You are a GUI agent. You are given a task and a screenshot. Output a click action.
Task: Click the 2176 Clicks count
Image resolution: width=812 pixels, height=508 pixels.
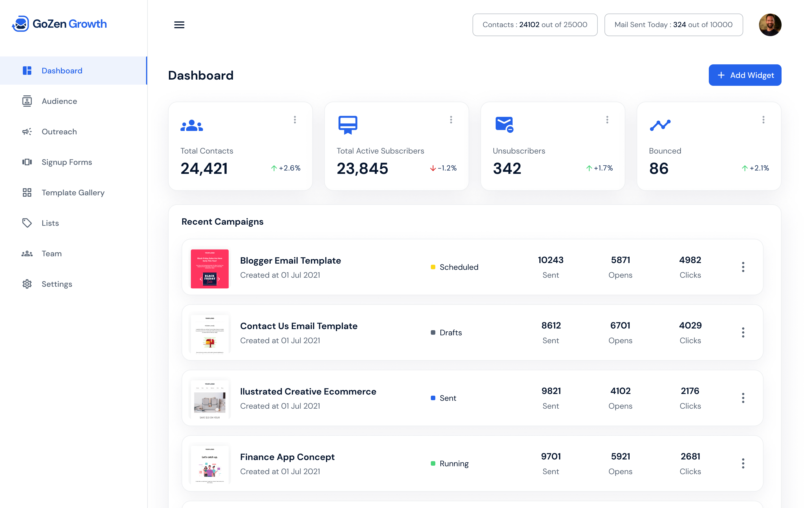[690, 391]
